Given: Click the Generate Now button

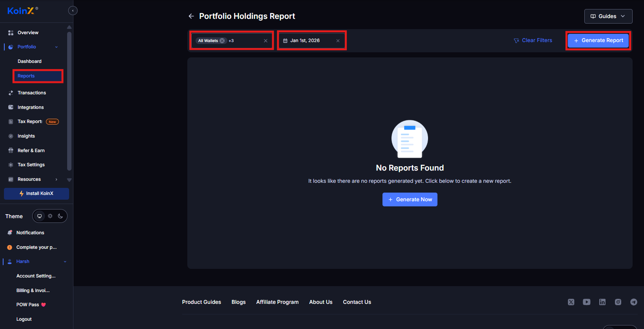Looking at the screenshot, I should coord(410,199).
